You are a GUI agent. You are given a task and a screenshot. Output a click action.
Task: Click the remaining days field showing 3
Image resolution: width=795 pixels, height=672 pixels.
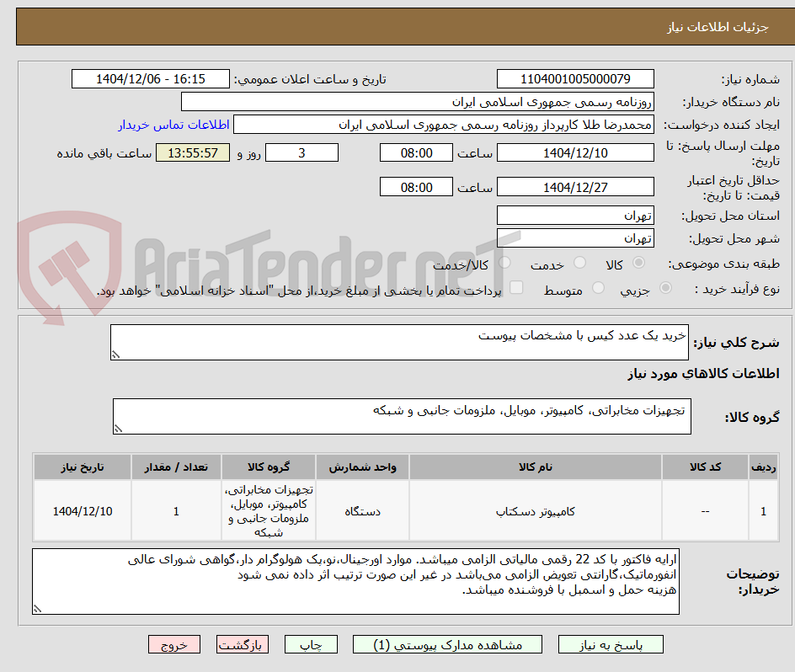301,152
